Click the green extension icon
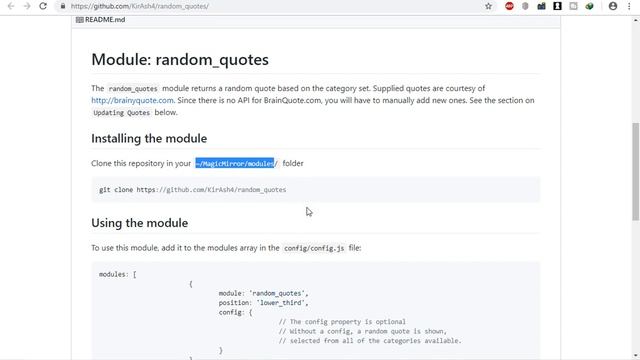The width and height of the screenshot is (640, 360). coord(589,6)
